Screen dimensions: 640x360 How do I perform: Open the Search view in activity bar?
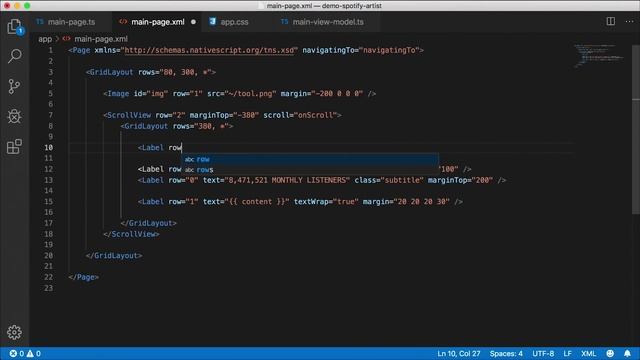coord(15,56)
